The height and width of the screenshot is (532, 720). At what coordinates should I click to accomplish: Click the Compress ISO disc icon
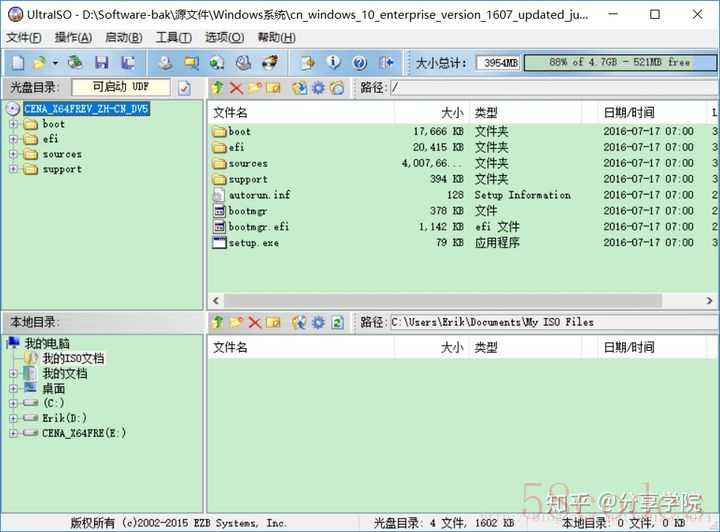pyautogui.click(x=243, y=62)
